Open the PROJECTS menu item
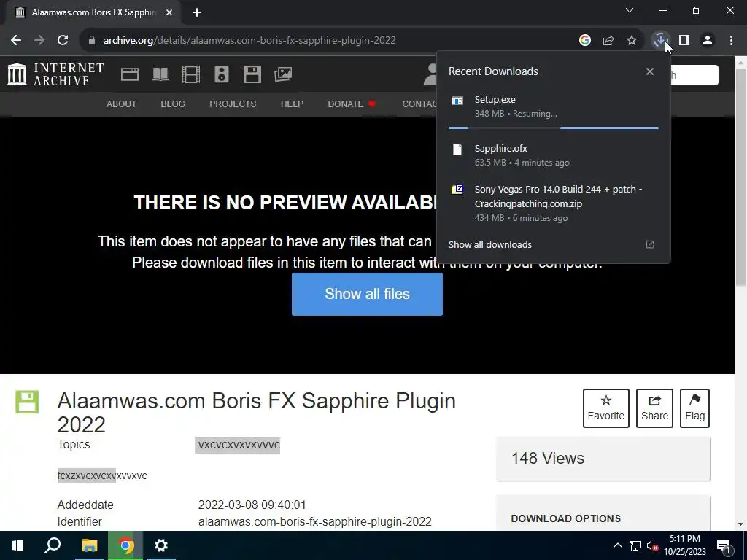 [x=233, y=104]
